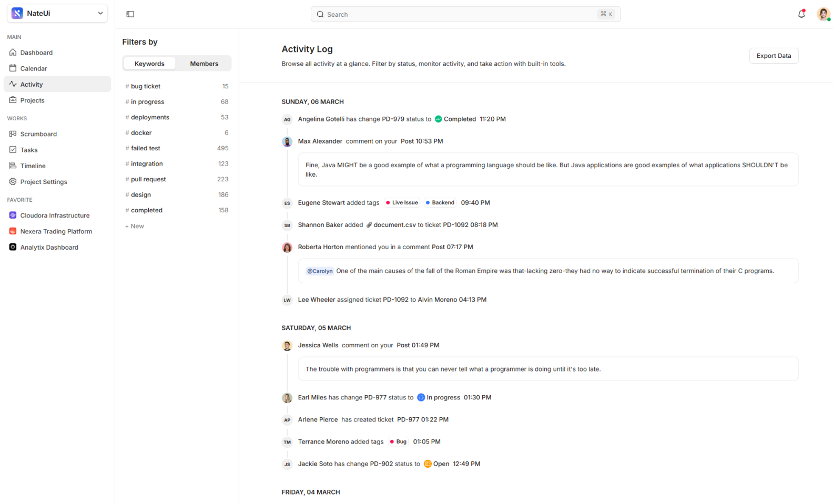Viewport: 833px width, 504px height.
Task: Switch to the Members filter tab
Action: 204,64
